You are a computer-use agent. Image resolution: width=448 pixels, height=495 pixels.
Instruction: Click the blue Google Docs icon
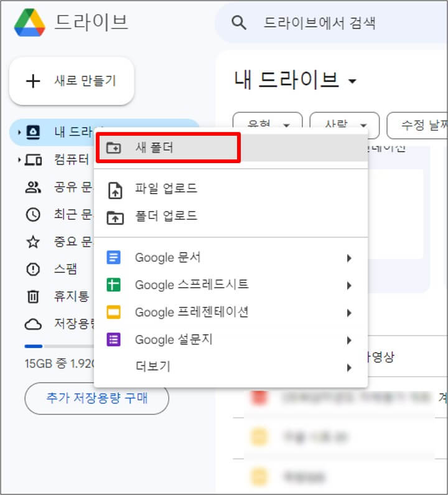114,258
